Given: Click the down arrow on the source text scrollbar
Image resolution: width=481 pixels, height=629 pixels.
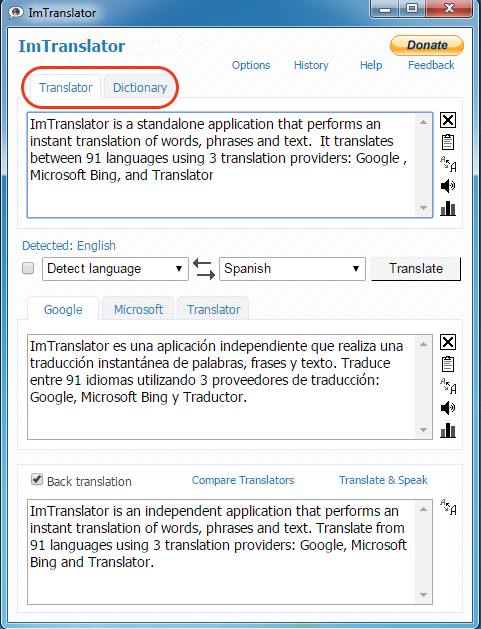Looking at the screenshot, I should click(423, 208).
